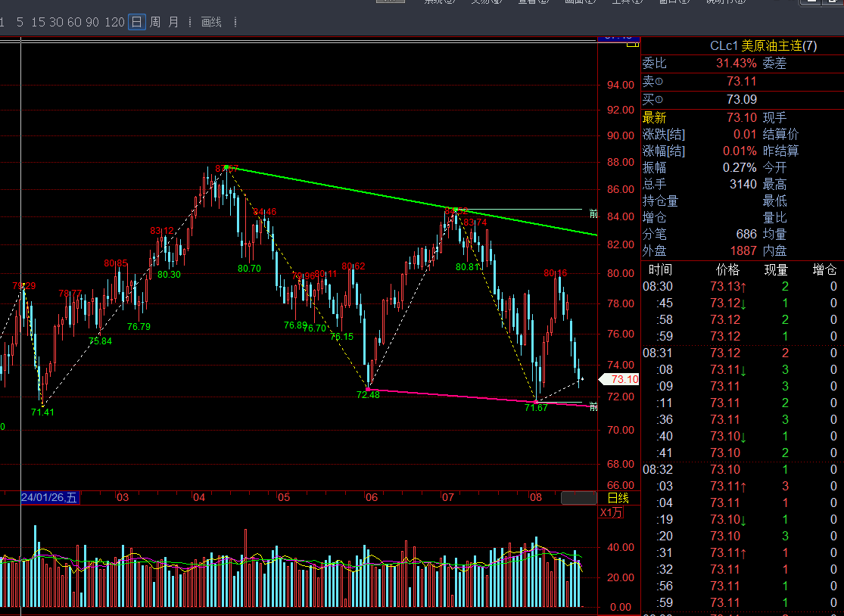Click the 涨跌[结] value 0.01

point(744,135)
